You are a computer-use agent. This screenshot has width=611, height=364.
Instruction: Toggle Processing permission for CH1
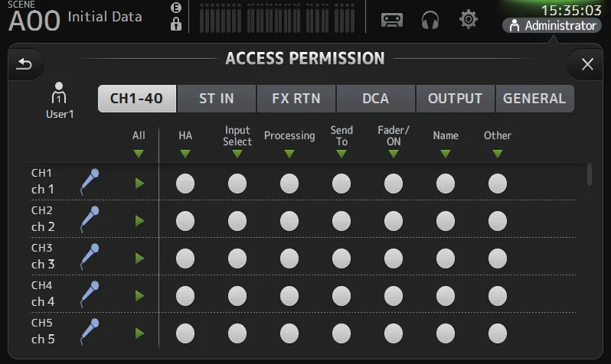point(289,184)
